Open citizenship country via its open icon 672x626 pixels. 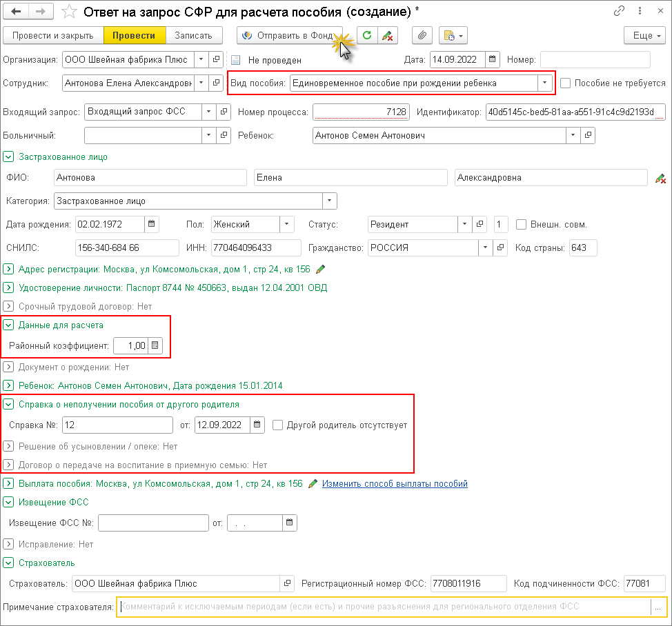click(500, 248)
